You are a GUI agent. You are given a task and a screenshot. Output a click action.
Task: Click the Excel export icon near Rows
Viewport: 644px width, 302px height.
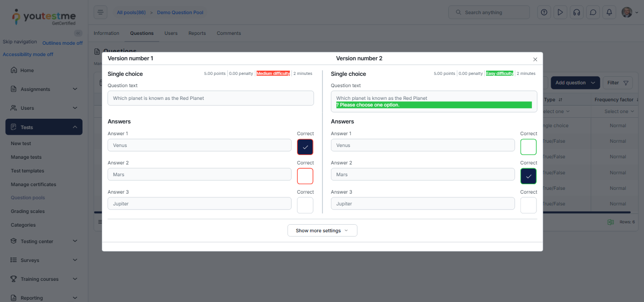pos(611,222)
